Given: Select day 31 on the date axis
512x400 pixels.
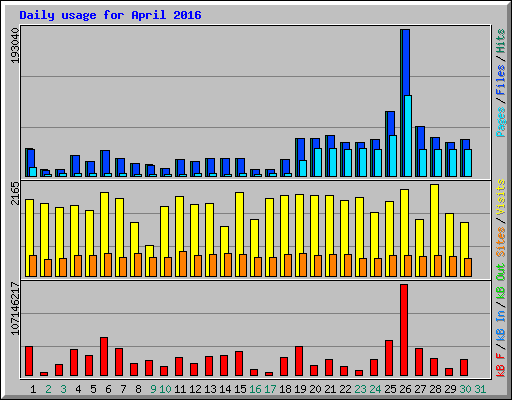Looking at the screenshot, I should pos(480,389).
